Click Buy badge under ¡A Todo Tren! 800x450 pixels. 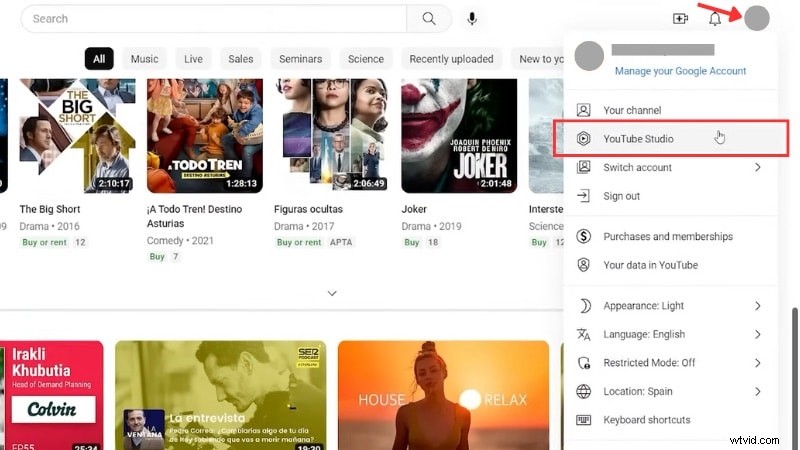(157, 257)
